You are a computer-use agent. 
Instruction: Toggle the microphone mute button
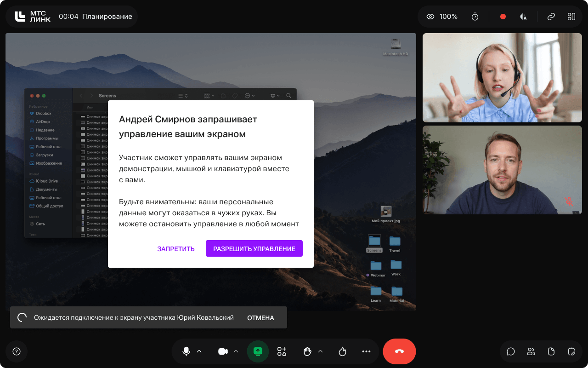coord(186,351)
